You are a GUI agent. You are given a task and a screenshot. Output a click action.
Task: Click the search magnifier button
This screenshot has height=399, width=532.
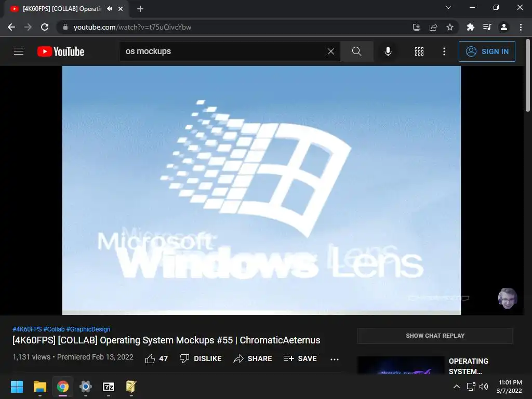click(x=356, y=51)
